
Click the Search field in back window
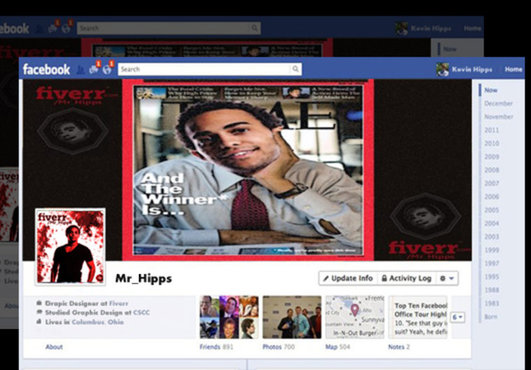(169, 28)
